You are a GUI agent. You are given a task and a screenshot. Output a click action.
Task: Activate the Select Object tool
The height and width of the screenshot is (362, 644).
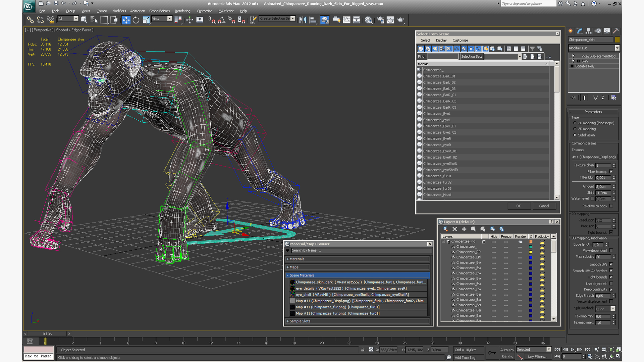coord(84,20)
